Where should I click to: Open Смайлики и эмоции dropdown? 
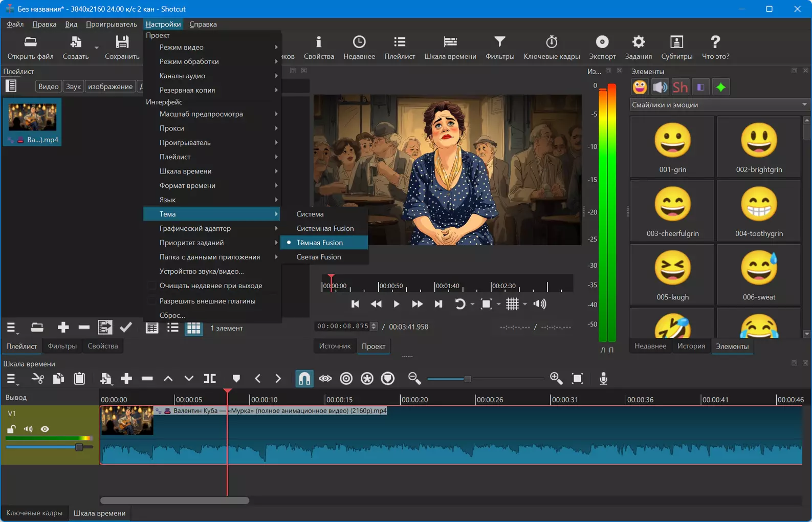(x=719, y=105)
